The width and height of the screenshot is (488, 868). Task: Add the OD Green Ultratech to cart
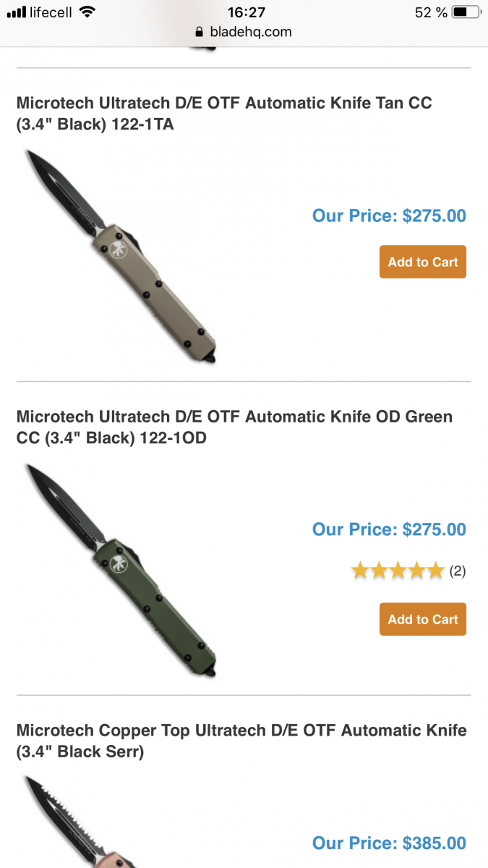pos(423,619)
